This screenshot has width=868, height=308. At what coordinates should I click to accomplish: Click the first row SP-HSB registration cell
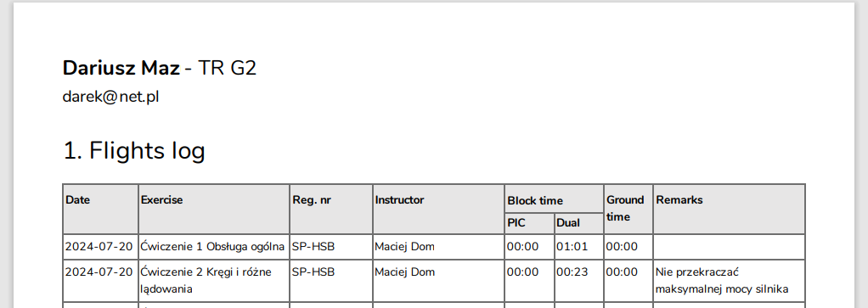point(331,247)
